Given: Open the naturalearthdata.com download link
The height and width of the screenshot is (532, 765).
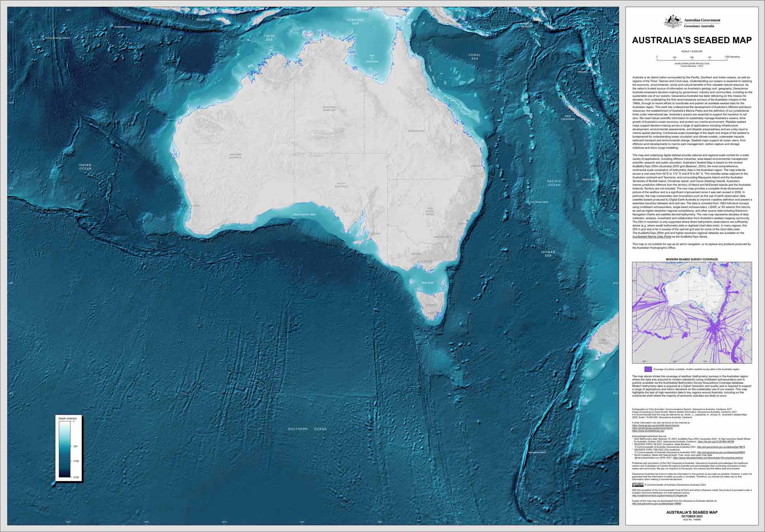Looking at the screenshot, I should [x=708, y=458].
